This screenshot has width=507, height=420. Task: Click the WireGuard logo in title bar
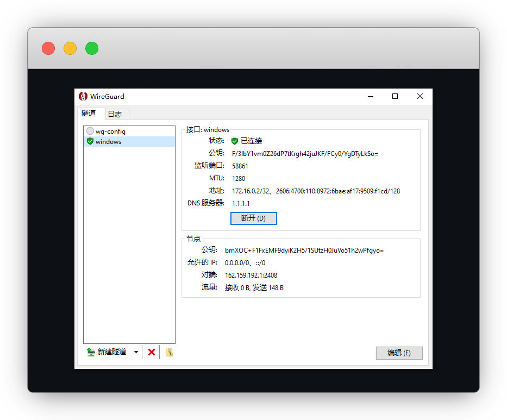point(83,96)
